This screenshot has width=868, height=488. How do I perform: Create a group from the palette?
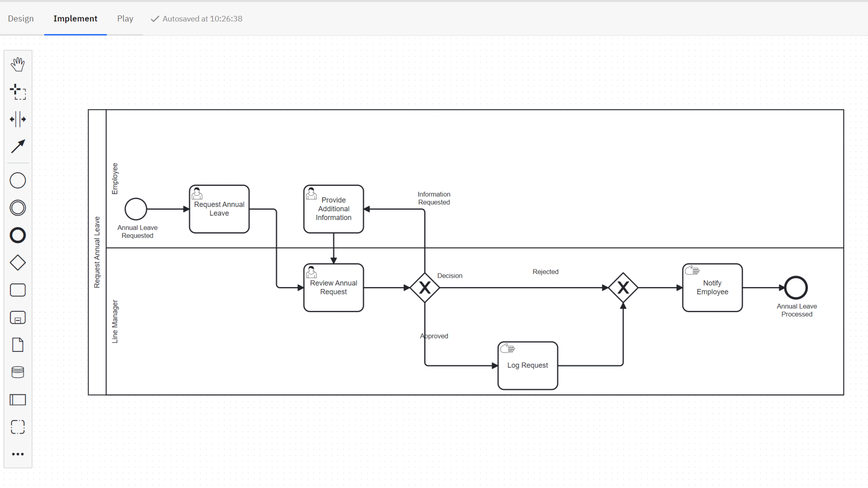(17, 427)
